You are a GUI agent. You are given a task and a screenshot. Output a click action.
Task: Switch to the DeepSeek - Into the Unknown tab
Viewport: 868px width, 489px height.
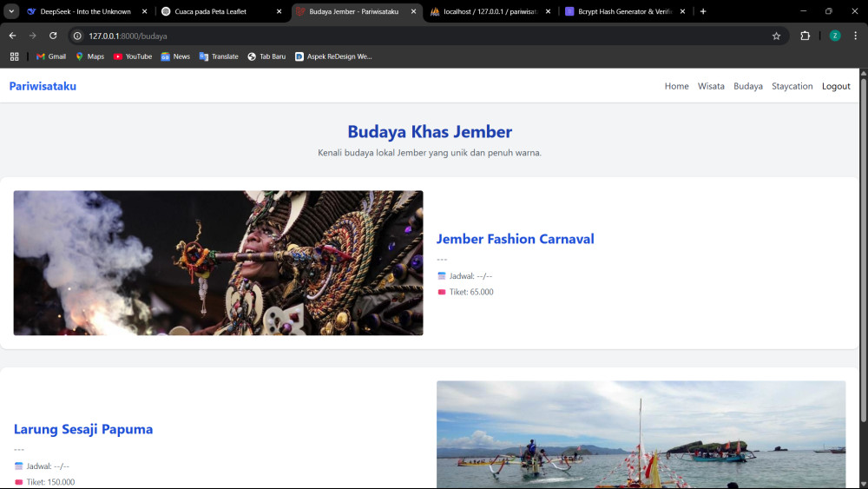(86, 11)
